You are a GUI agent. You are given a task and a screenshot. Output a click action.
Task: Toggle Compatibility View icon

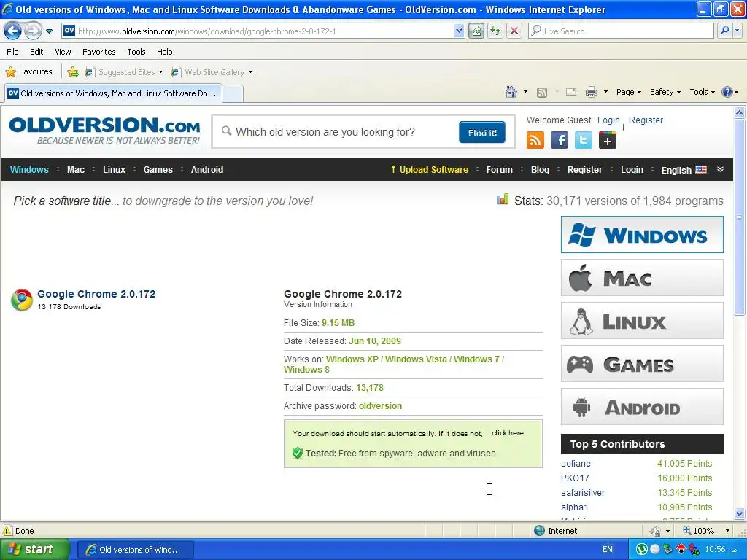476,31
